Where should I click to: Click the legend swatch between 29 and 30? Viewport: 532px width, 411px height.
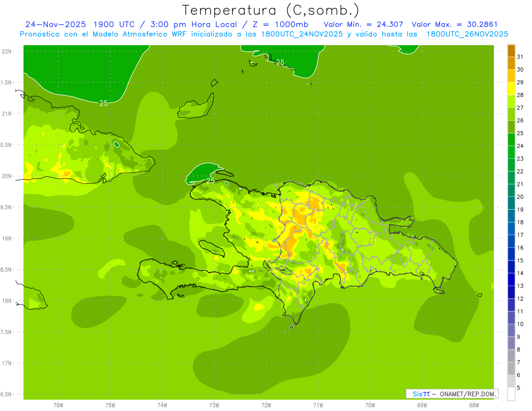(511, 76)
